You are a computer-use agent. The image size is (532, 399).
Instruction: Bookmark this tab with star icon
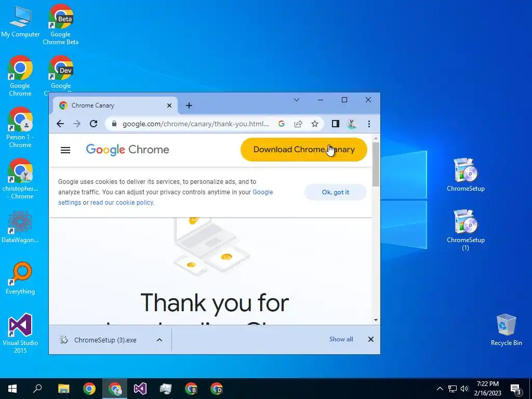[x=315, y=124]
